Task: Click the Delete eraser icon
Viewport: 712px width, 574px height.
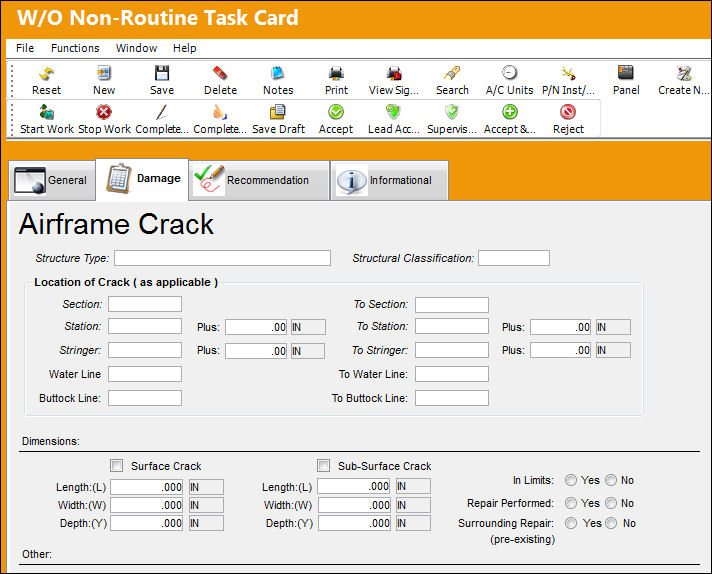Action: (220, 73)
